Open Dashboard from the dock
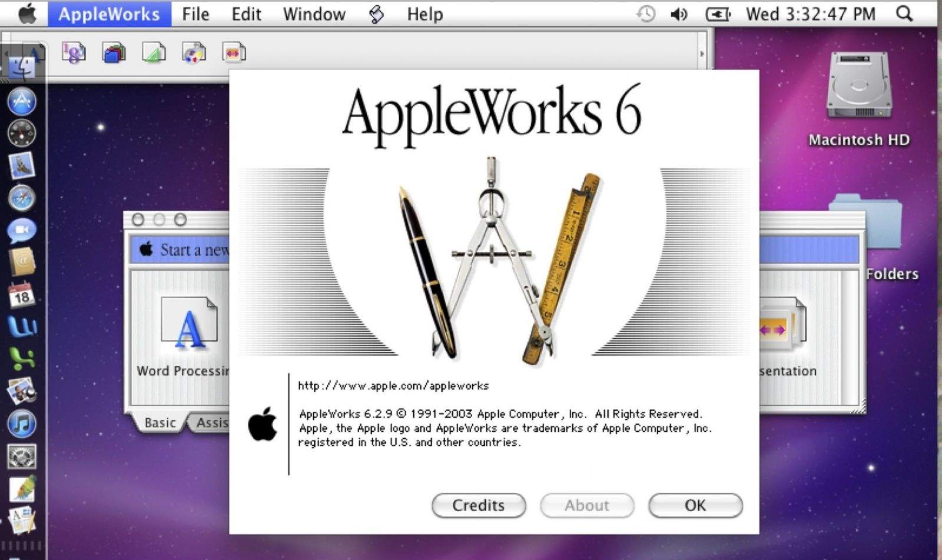Viewport: 942px width, 560px height. (x=22, y=133)
